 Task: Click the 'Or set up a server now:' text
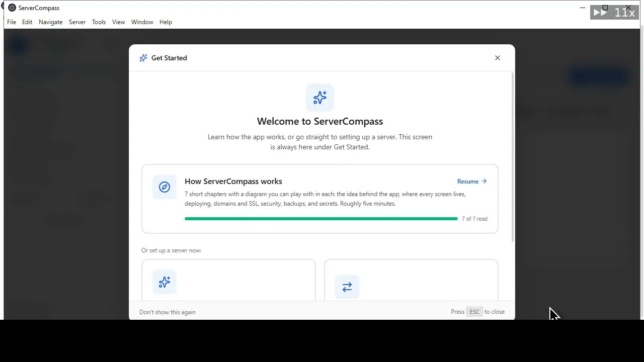point(171,250)
